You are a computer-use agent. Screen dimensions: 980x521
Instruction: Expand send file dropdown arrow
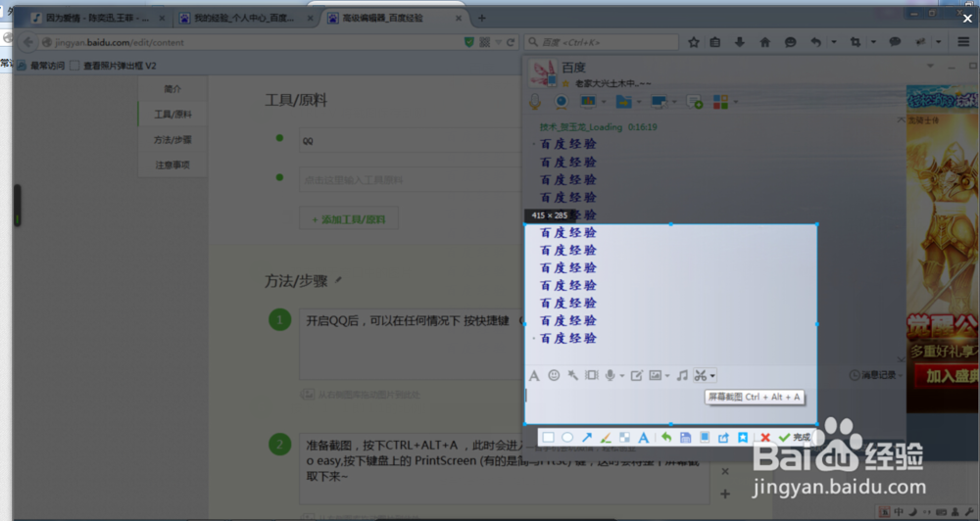pyautogui.click(x=639, y=102)
